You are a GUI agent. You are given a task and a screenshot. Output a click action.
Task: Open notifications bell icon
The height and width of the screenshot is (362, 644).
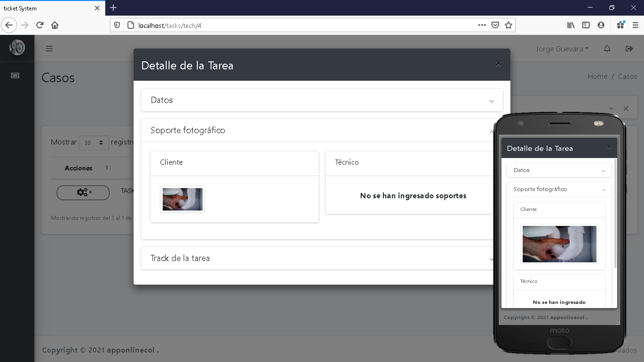[x=607, y=49]
